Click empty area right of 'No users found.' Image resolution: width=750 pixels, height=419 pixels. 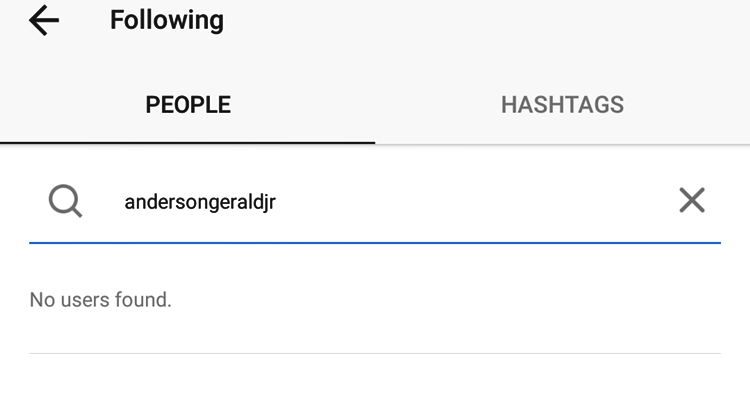tap(450, 299)
